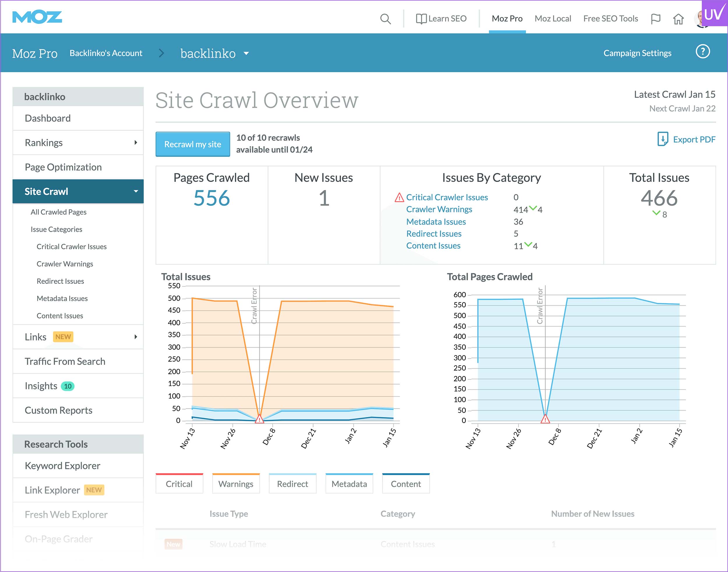The image size is (728, 572).
Task: Collapse the Site Crawl menu
Action: pos(136,192)
